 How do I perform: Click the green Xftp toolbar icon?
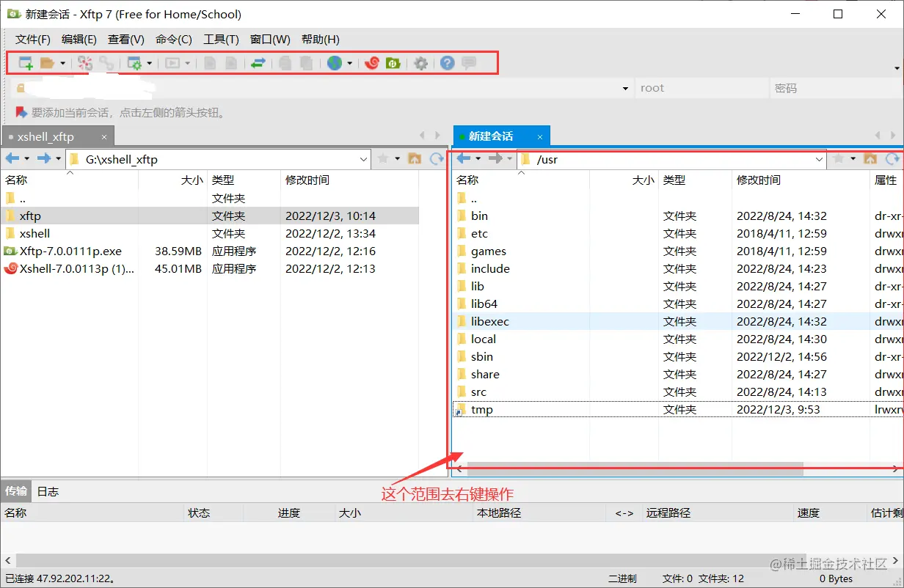click(x=393, y=63)
